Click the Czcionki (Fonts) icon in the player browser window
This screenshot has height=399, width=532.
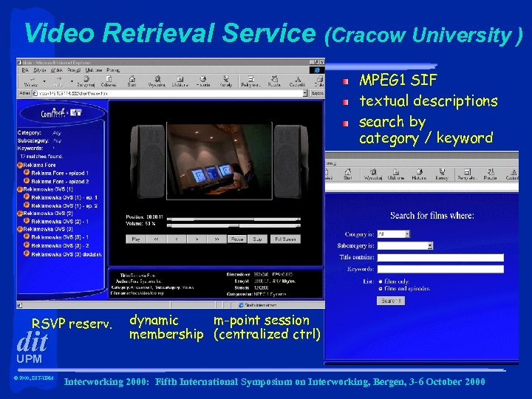(x=297, y=81)
